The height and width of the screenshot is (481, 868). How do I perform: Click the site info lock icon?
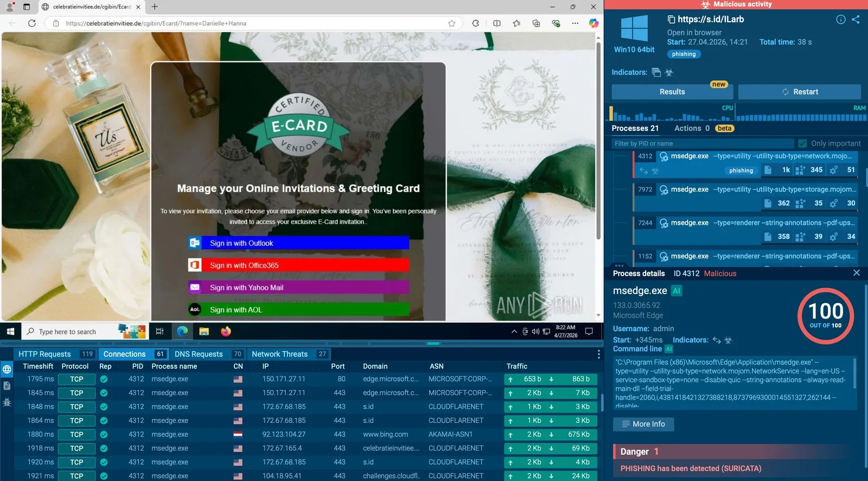56,23
